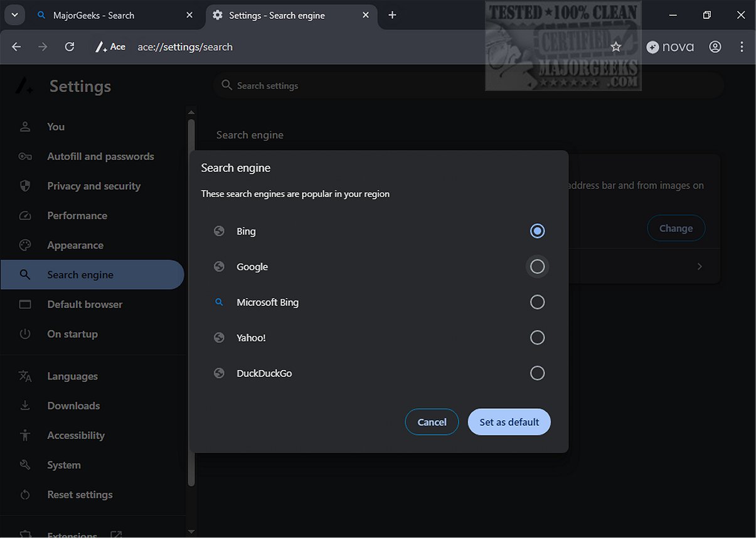The image size is (756, 538).
Task: Click the address bar URL
Action: (185, 46)
